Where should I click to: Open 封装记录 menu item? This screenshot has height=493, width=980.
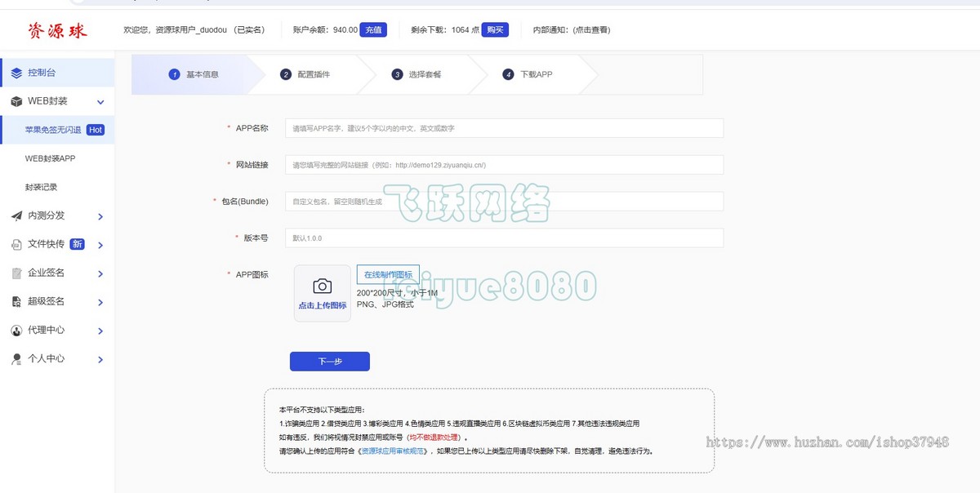41,187
